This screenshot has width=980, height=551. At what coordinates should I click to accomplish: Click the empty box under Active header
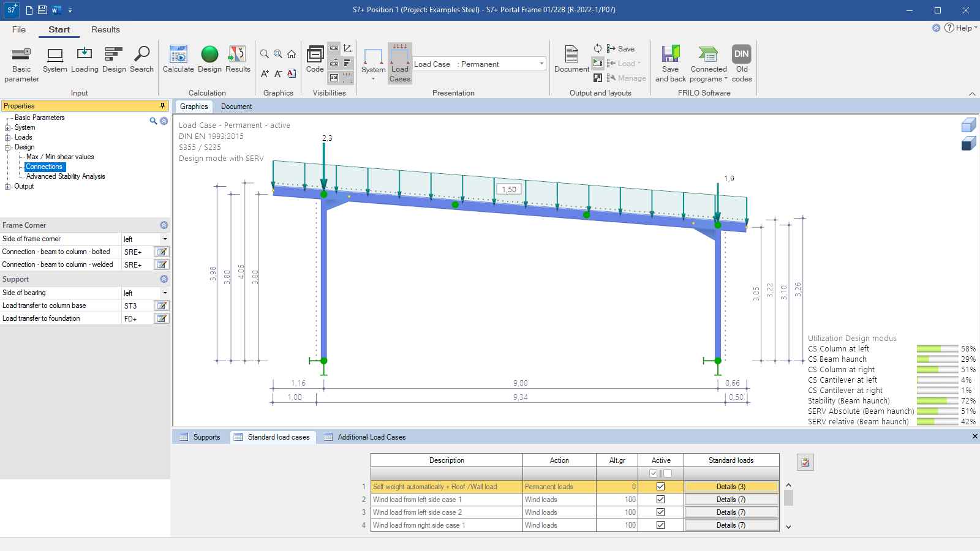pos(668,473)
